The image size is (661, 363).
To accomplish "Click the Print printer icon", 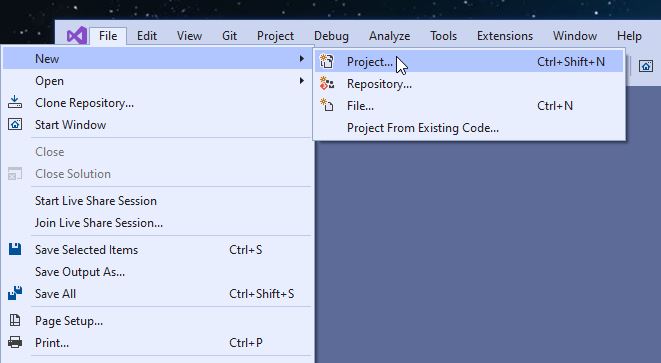I will coord(15,342).
